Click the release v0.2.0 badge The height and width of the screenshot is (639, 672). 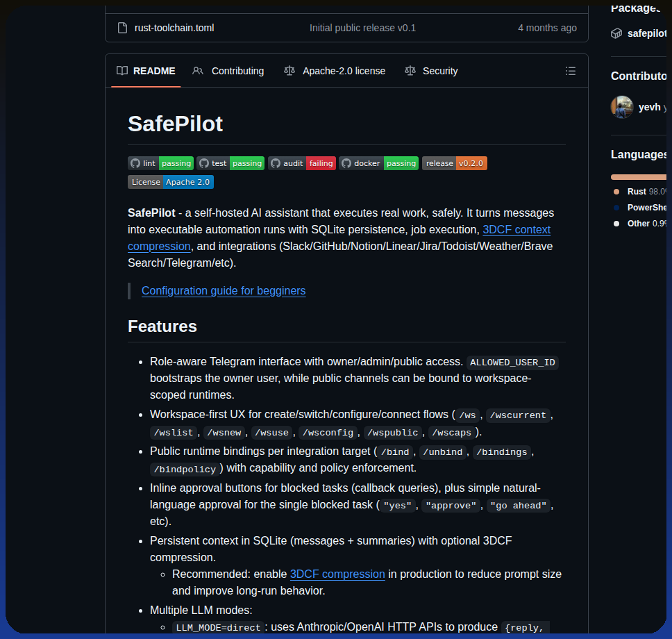[x=455, y=163]
